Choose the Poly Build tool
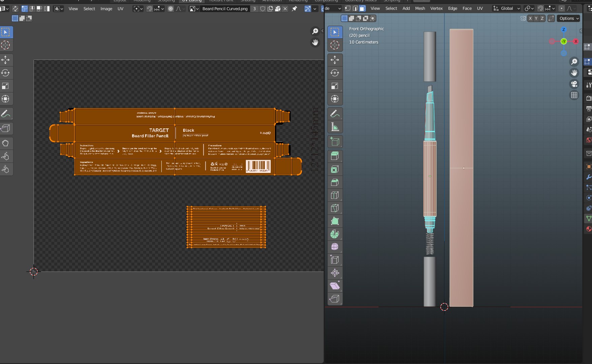 (x=335, y=221)
